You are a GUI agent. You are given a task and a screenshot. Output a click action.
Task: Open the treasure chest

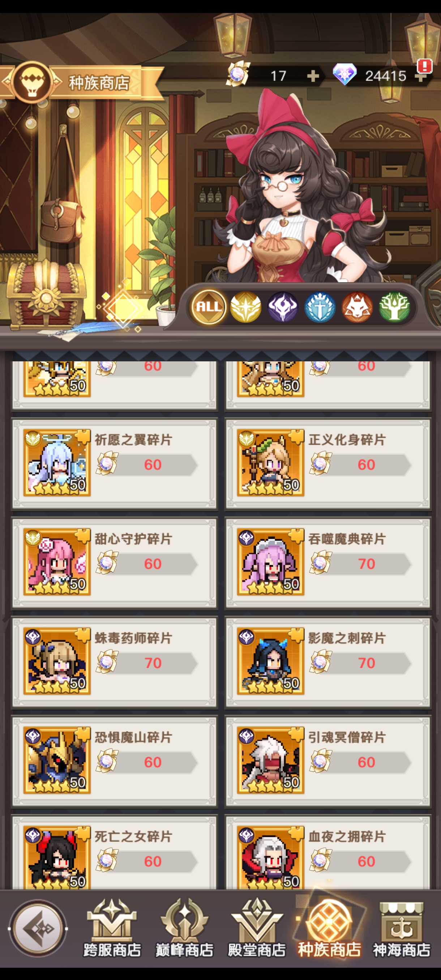pos(45,293)
